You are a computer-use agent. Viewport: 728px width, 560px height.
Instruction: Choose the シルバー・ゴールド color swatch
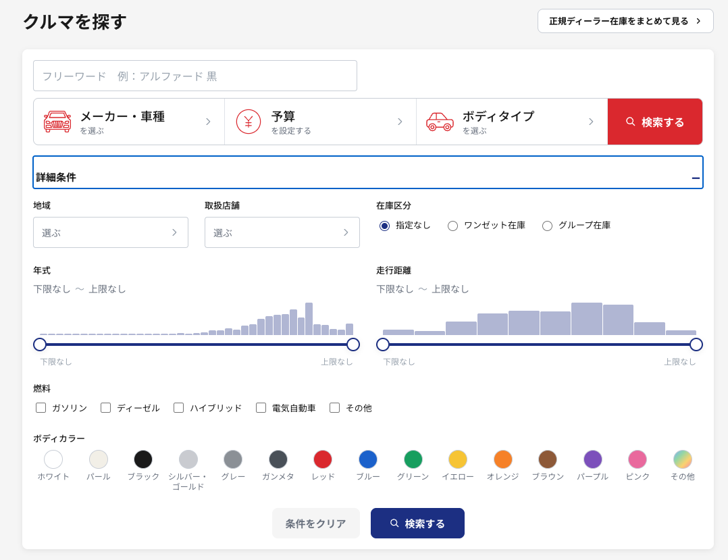point(188,459)
